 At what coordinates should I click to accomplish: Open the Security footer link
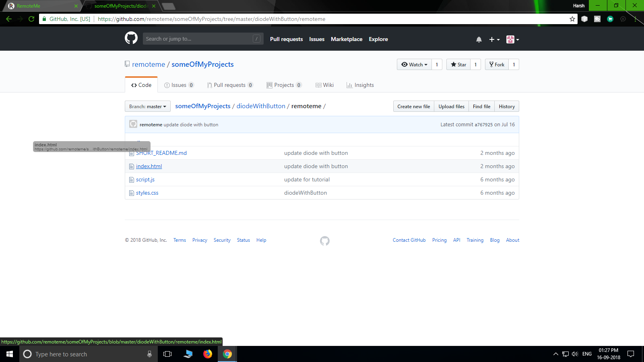coord(222,240)
